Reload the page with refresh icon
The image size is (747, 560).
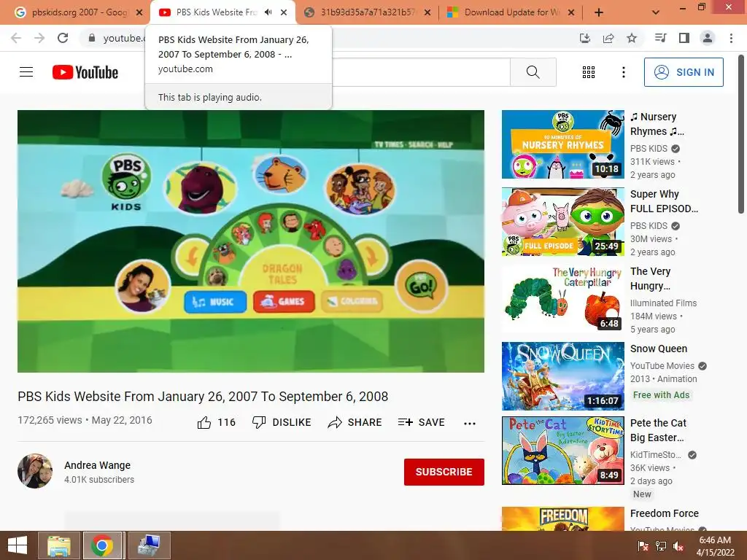pos(63,38)
